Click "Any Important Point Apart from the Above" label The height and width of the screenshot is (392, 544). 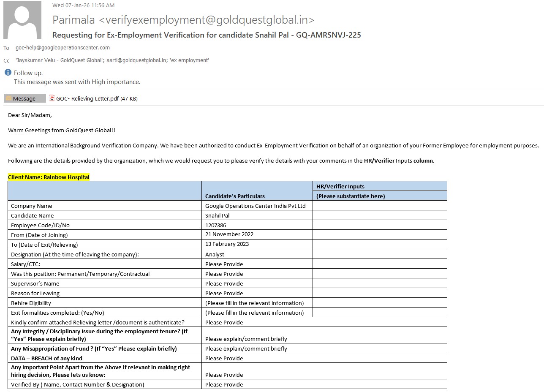101,371
